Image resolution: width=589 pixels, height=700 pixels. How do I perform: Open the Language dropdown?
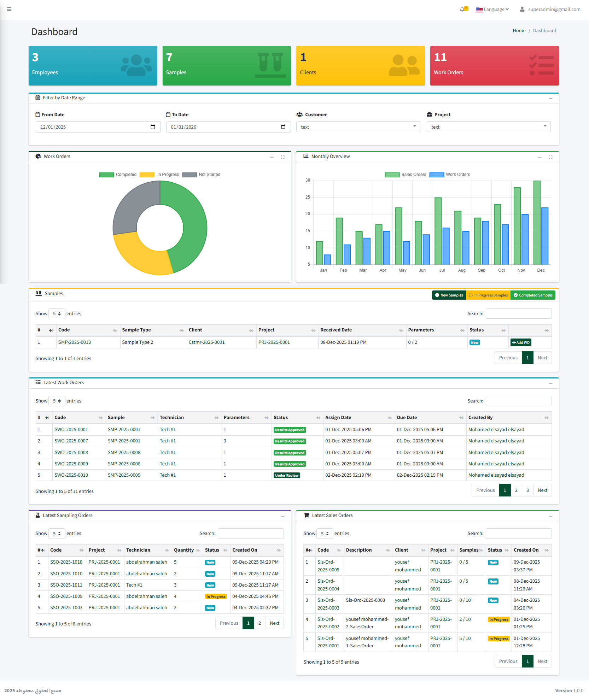(492, 10)
